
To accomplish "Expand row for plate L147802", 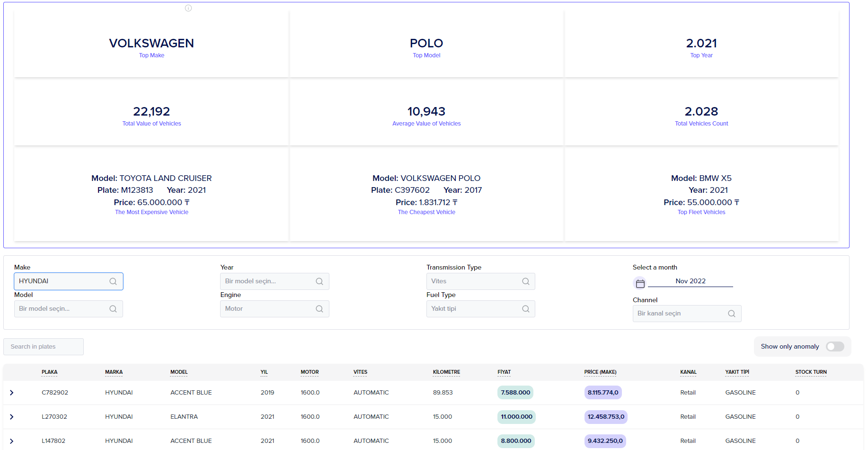I will tap(12, 441).
